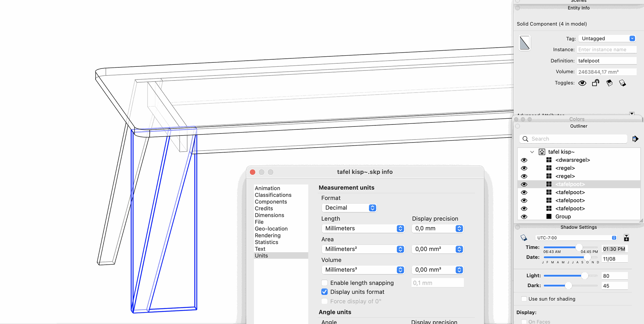Image resolution: width=644 pixels, height=324 pixels.
Task: Click the component material thumbnail in Entity Info
Action: point(525,43)
